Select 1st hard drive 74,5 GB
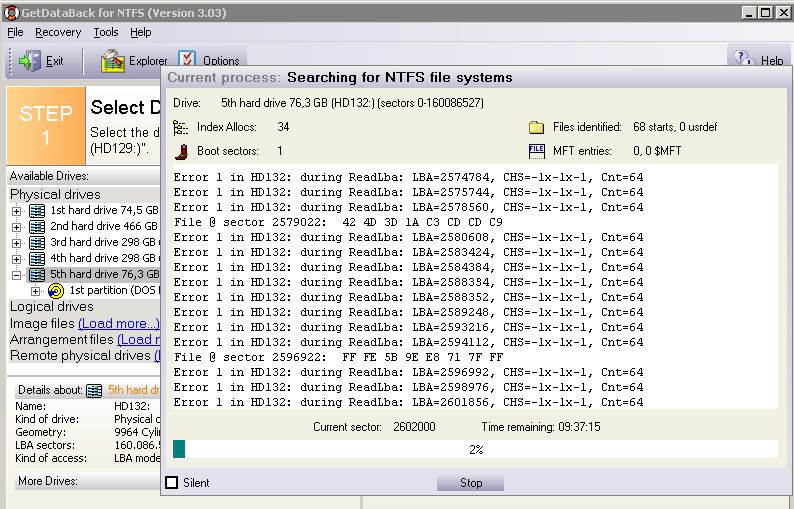Image resolution: width=794 pixels, height=509 pixels. (x=104, y=210)
